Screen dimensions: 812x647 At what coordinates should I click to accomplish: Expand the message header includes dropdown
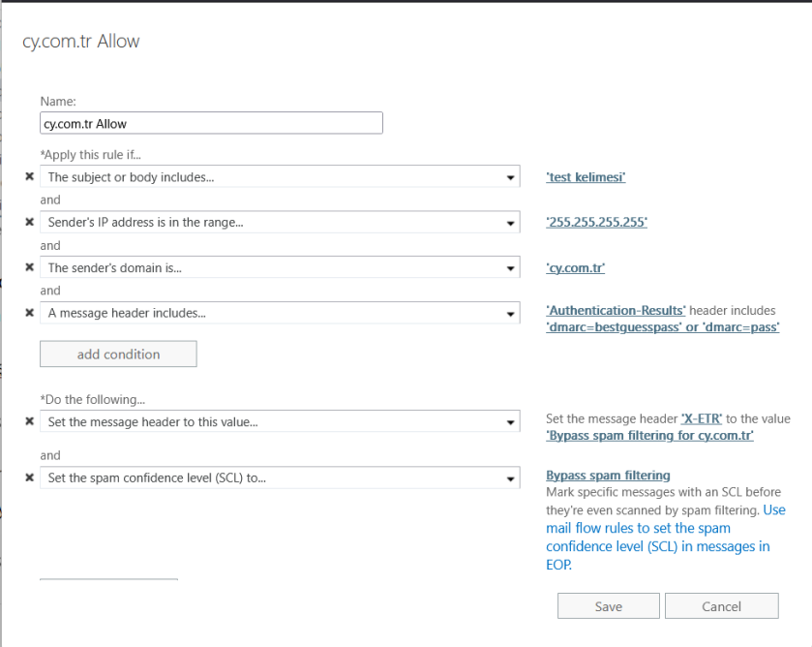point(510,314)
